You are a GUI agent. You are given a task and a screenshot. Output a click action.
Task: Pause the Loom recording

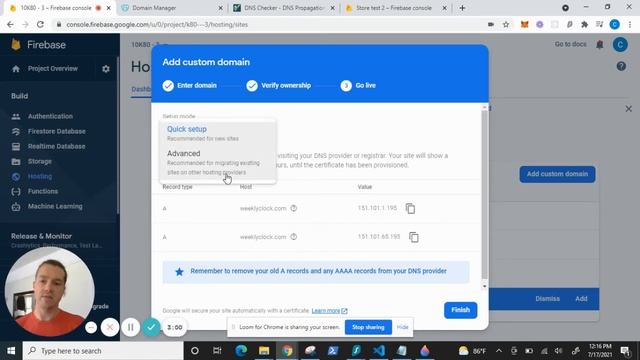(131, 327)
